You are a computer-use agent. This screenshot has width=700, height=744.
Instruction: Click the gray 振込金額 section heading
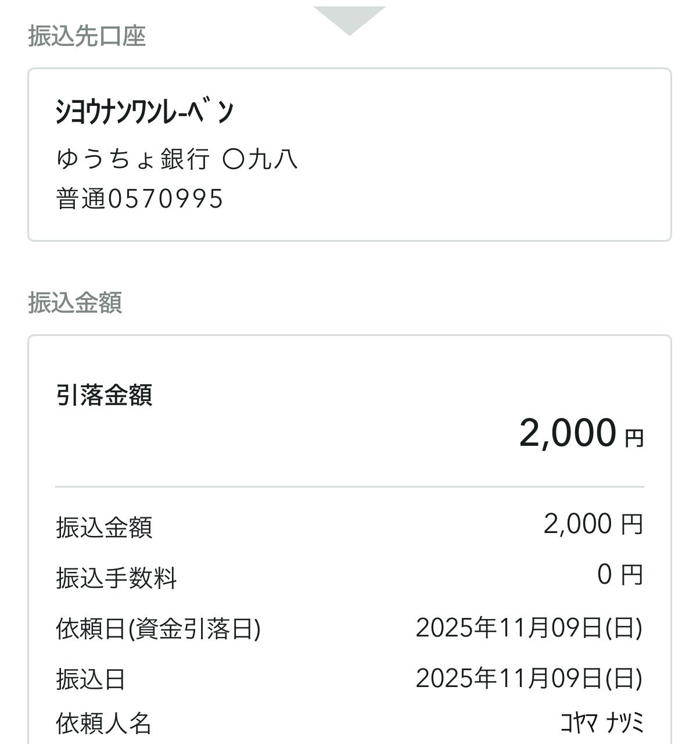point(75,303)
